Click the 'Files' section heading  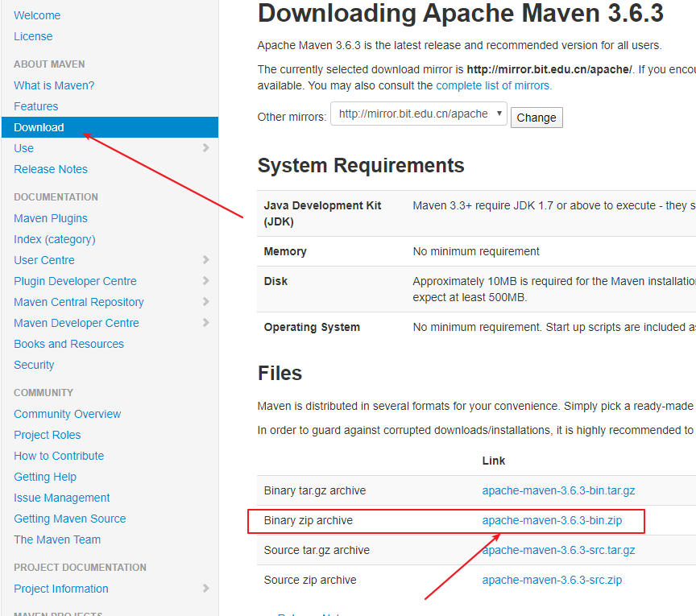(x=280, y=374)
